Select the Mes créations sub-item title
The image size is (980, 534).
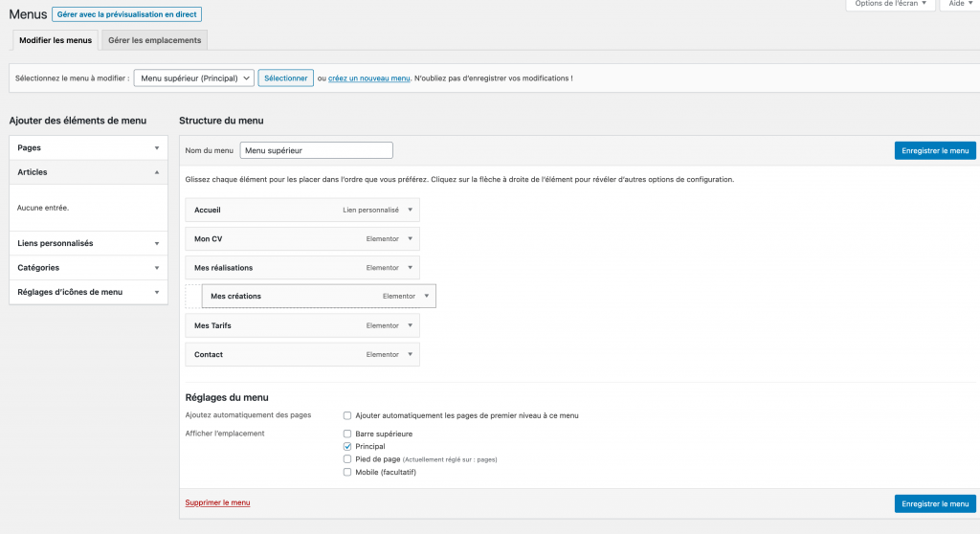(x=235, y=297)
